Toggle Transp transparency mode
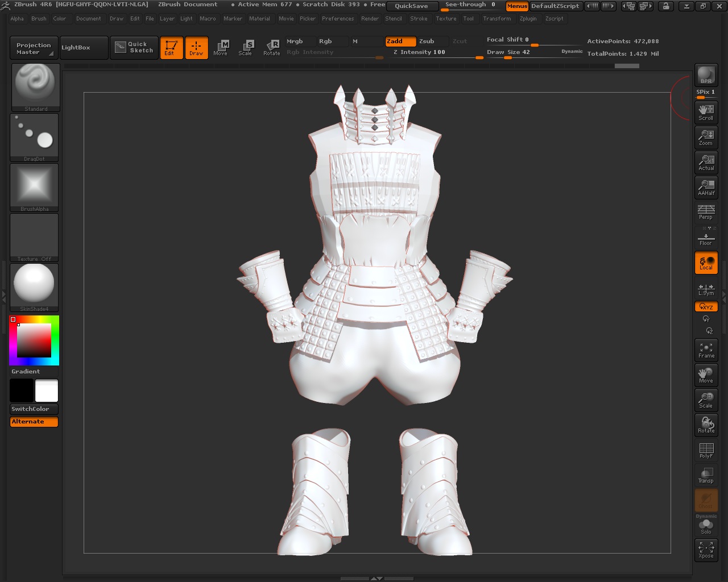Viewport: 728px width, 582px height. [x=706, y=475]
